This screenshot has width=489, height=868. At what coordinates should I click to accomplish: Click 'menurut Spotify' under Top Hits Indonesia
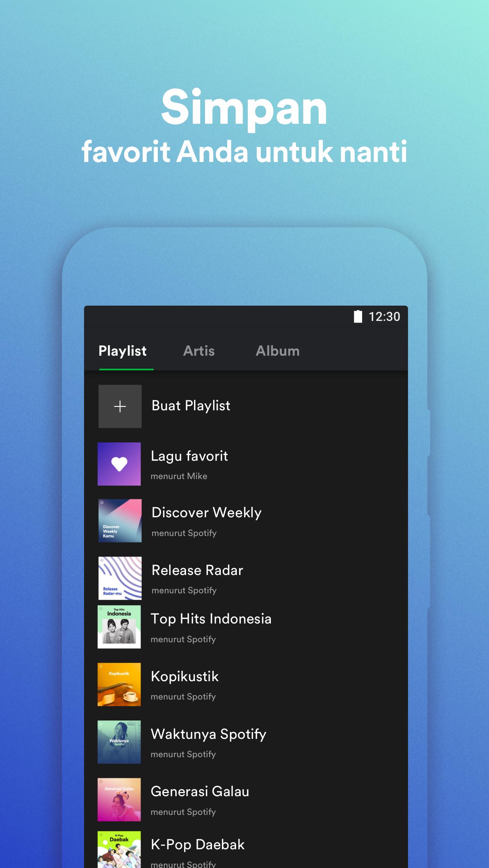coord(183,639)
